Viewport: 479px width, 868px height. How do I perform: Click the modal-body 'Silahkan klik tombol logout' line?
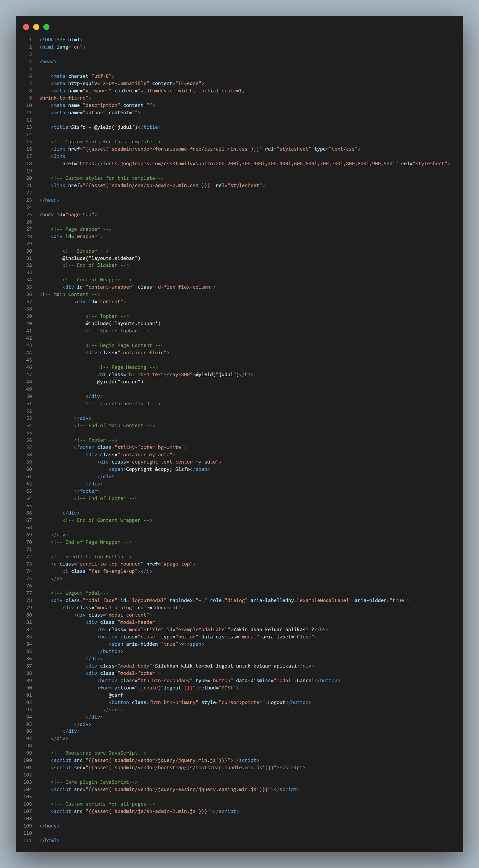(200, 666)
